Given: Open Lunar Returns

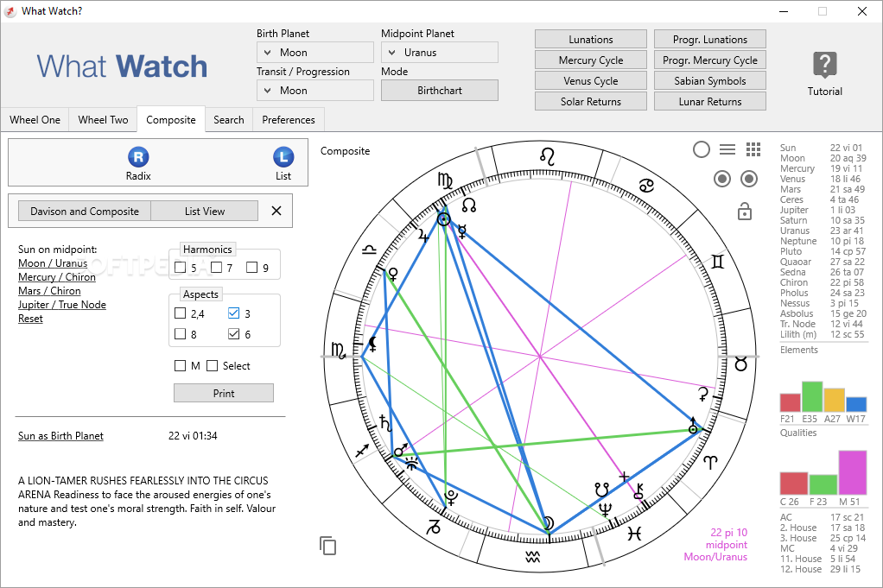Looking at the screenshot, I should 709,102.
